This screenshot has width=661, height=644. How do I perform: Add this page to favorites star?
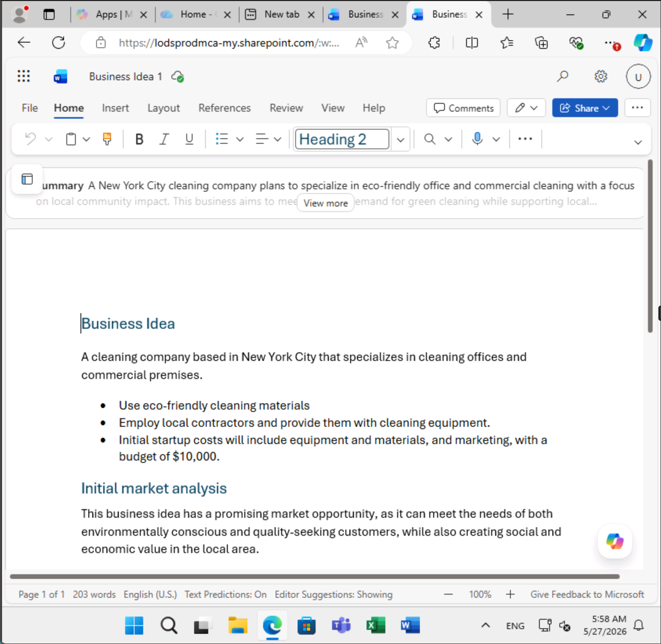(x=392, y=43)
